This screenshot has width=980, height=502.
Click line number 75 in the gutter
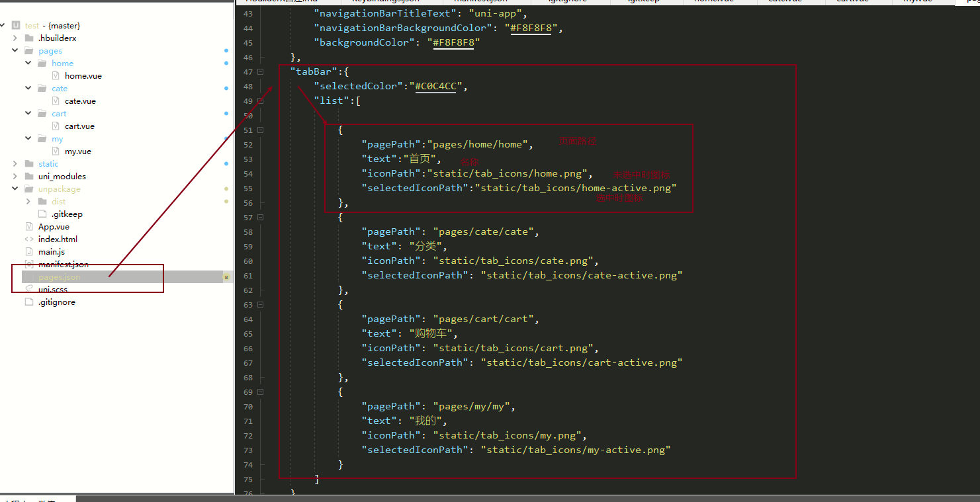point(247,480)
